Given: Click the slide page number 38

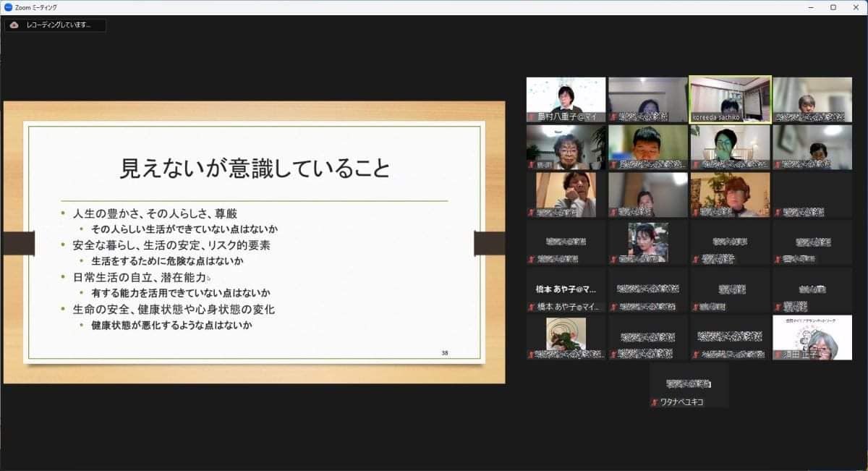Looking at the screenshot, I should (446, 352).
